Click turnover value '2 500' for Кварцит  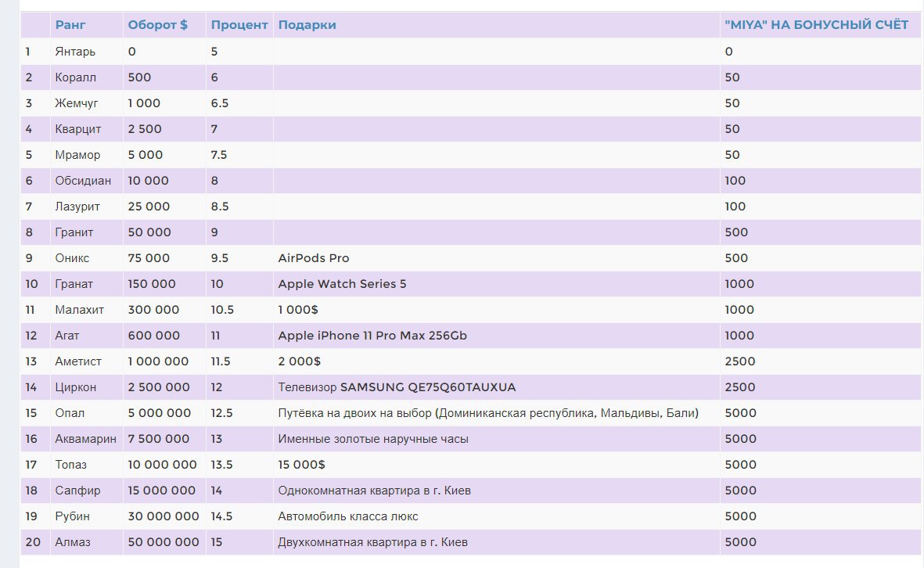tap(145, 129)
